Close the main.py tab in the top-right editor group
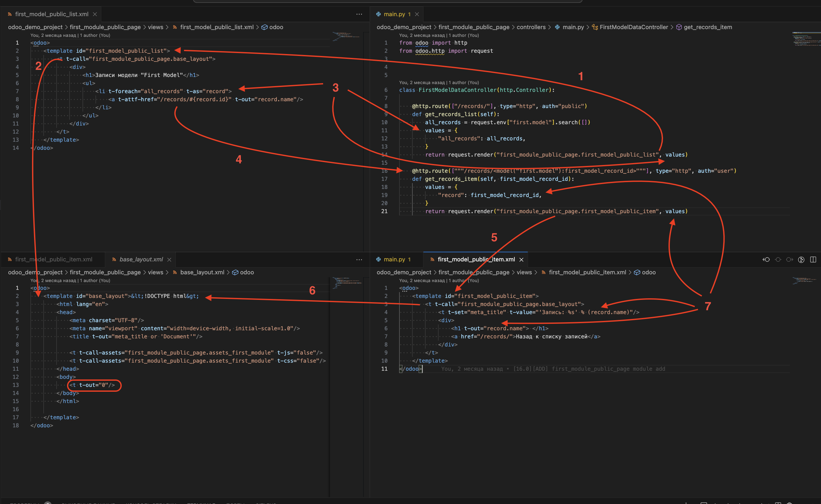The image size is (821, 504). tap(417, 14)
